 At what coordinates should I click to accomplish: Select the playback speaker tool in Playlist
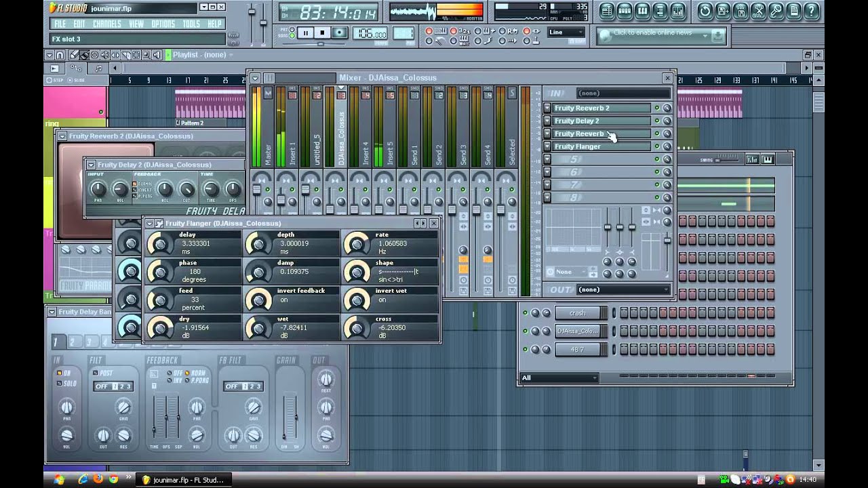(x=157, y=55)
